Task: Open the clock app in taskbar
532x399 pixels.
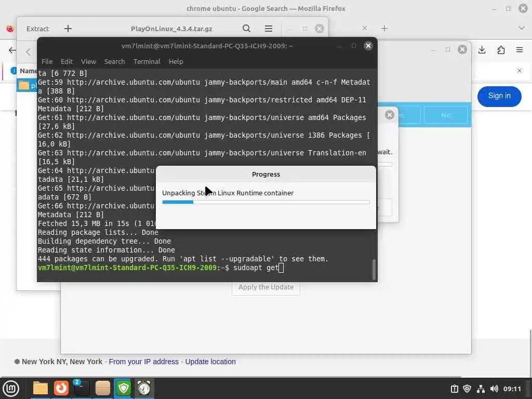Action: click(x=144, y=388)
